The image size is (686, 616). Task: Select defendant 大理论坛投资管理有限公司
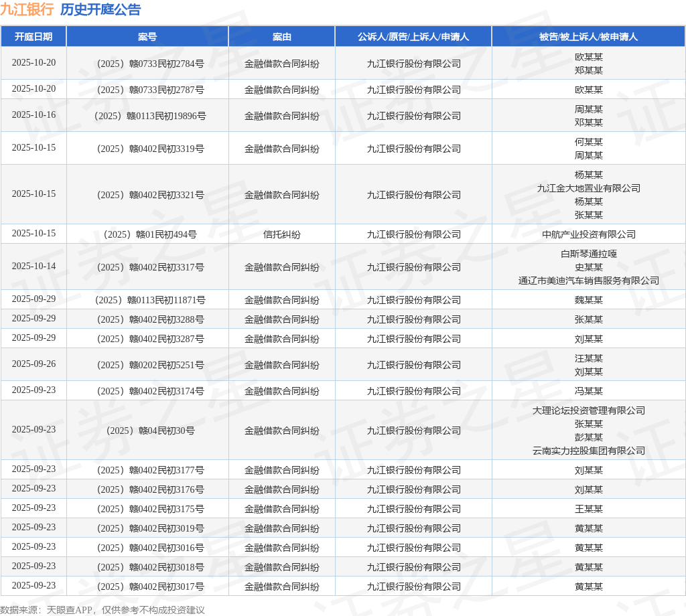click(588, 410)
